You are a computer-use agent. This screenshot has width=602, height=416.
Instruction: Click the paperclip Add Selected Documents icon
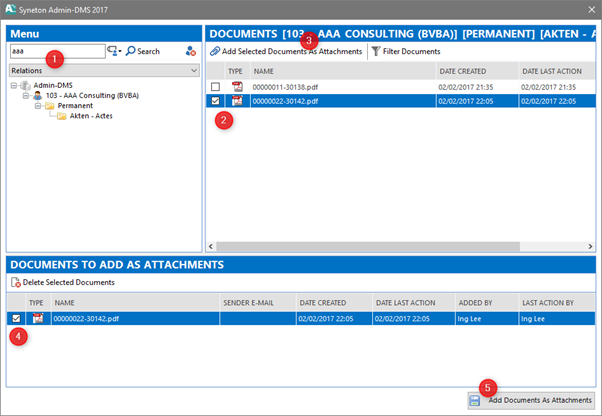point(215,51)
